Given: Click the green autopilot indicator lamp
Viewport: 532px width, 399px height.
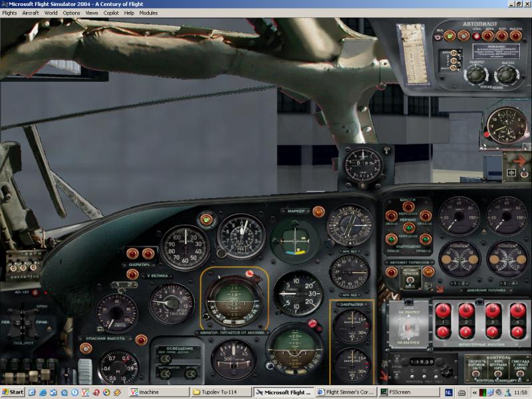Looking at the screenshot, I should point(450,36).
